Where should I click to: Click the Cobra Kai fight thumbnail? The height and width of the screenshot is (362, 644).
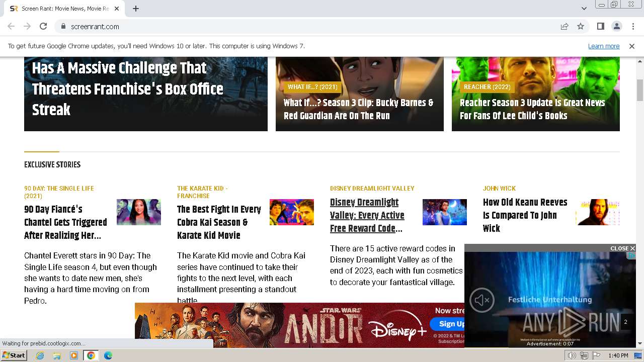coord(292,212)
